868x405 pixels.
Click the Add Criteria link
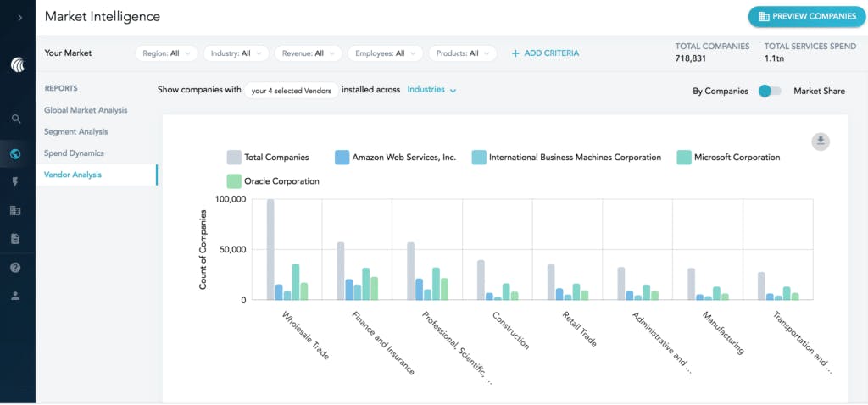point(545,53)
